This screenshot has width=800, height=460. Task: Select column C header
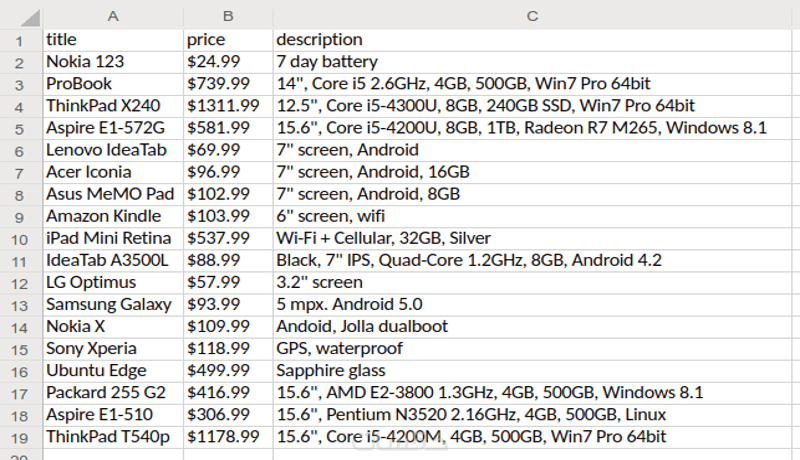[x=532, y=16]
